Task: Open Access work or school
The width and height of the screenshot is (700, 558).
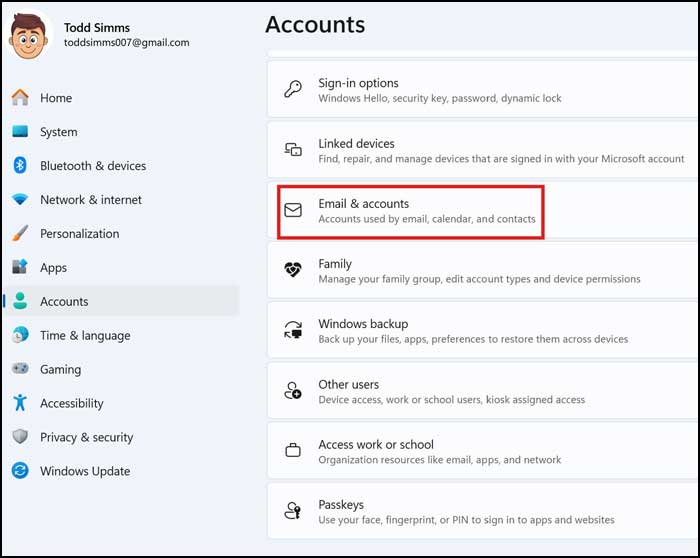Action: point(483,450)
